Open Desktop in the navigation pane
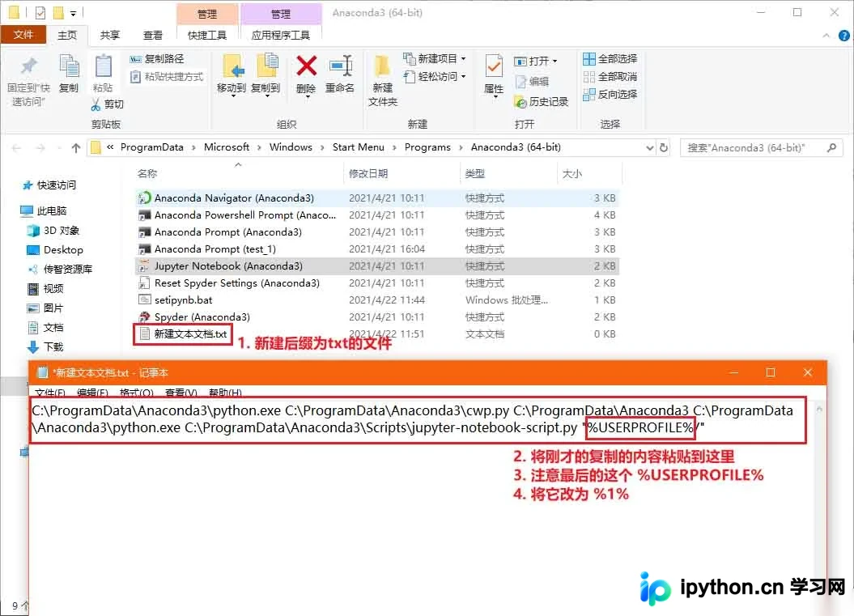This screenshot has width=854, height=616. click(55, 250)
